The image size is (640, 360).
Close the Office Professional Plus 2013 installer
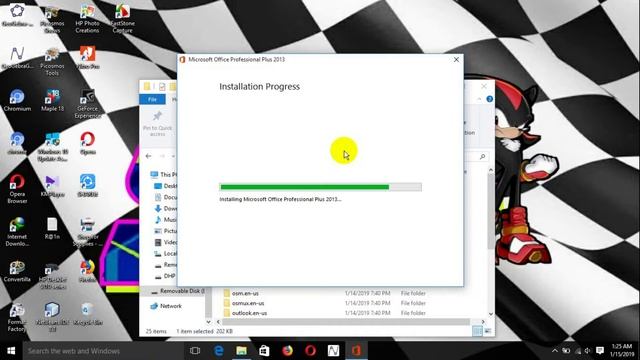pyautogui.click(x=456, y=60)
